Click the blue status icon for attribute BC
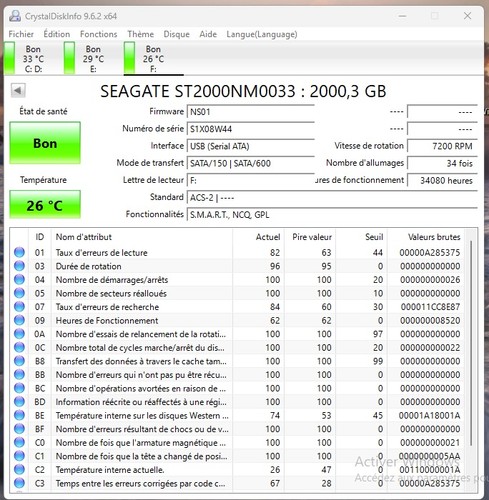The width and height of the screenshot is (489, 500). 19,388
